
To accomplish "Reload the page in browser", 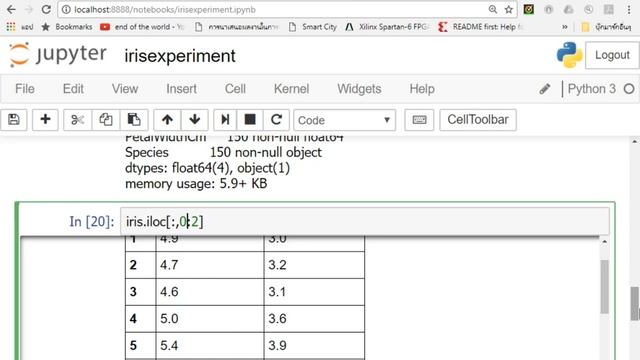I will 46,9.
